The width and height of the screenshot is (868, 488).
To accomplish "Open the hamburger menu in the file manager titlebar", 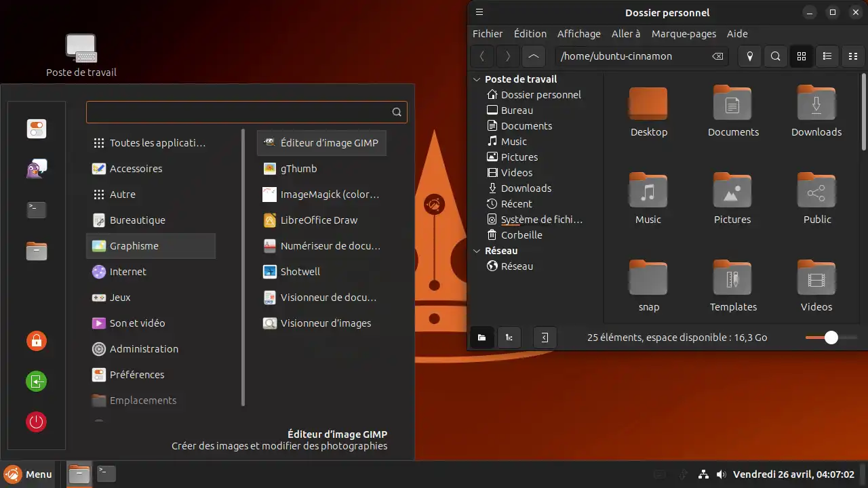I will 479,12.
